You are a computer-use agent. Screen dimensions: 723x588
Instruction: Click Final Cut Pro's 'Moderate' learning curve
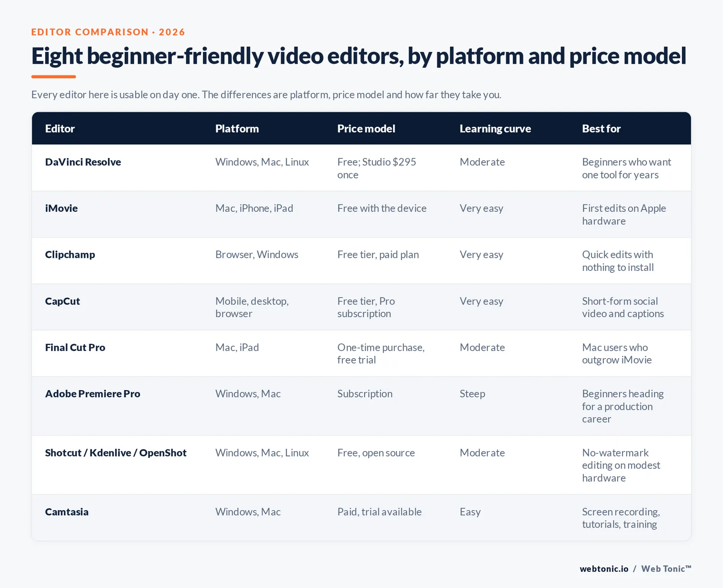tap(482, 347)
